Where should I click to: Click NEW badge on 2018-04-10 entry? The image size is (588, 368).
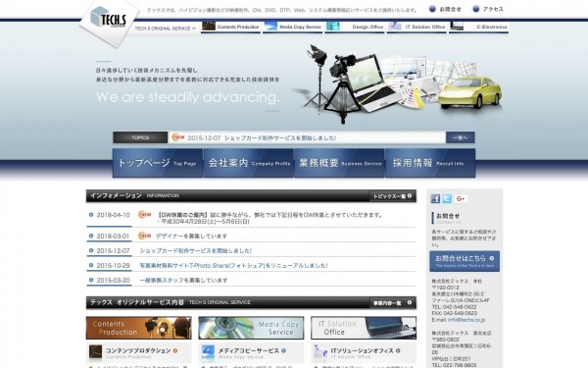tap(145, 215)
